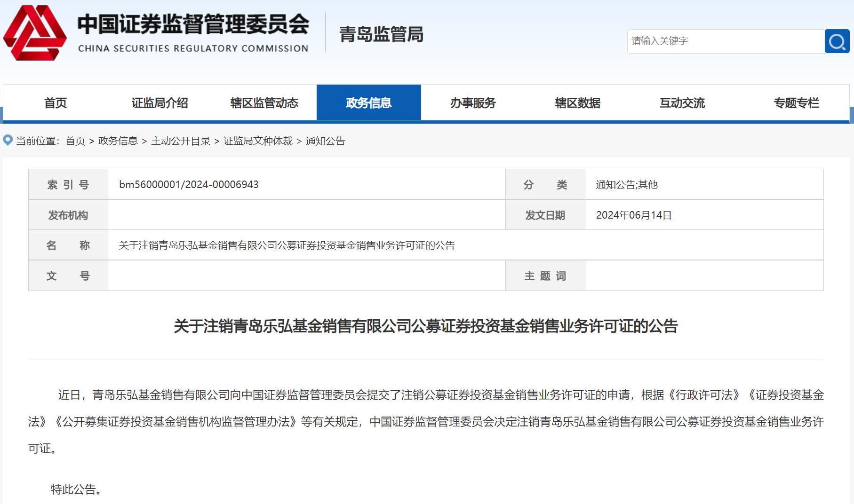Image resolution: width=854 pixels, height=504 pixels.
Task: Select the 互动交流 navigation item
Action: pyautogui.click(x=683, y=102)
